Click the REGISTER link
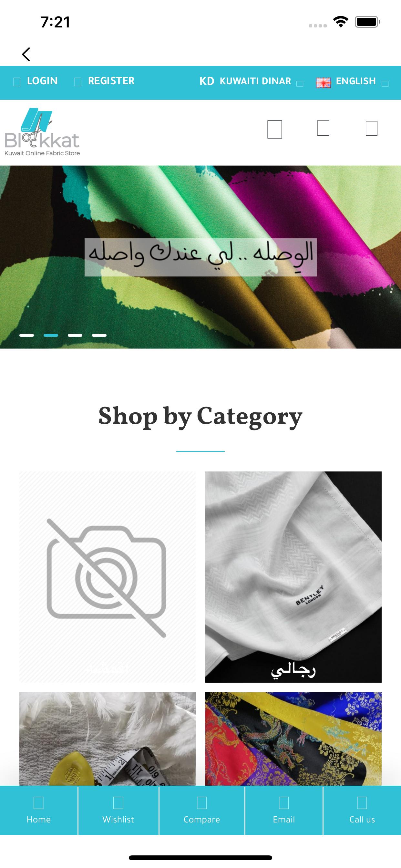This screenshot has height=868, width=401. pyautogui.click(x=111, y=81)
